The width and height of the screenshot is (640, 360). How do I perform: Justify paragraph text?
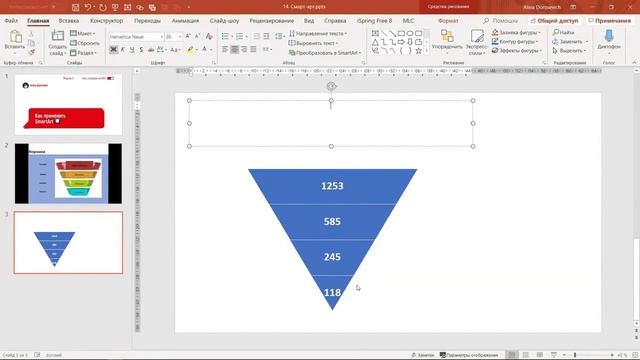(x=253, y=49)
